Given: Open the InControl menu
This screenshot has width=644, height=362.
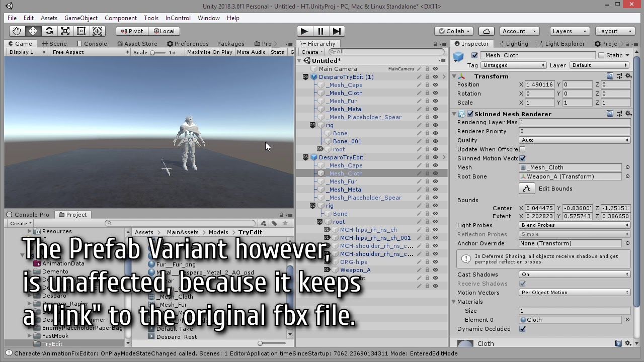Looking at the screenshot, I should 178,18.
